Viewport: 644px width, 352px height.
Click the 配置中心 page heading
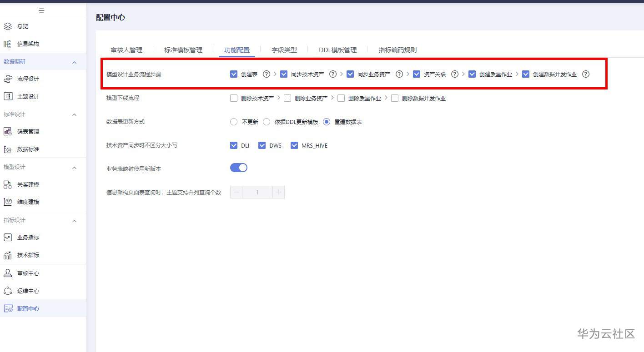[x=111, y=18]
